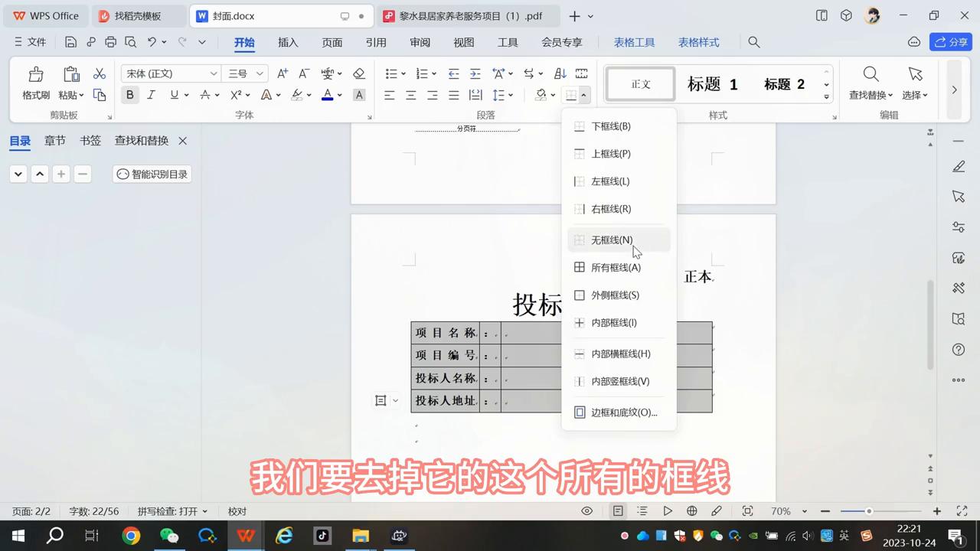
Task: Apply center alignment to the paragraph
Action: (410, 95)
